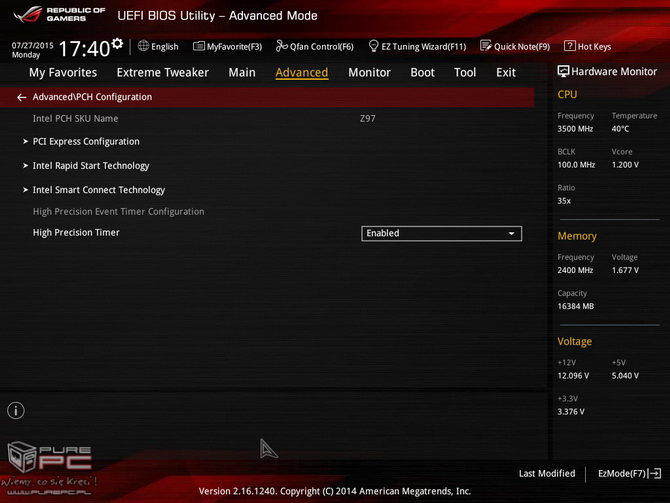This screenshot has width=670, height=503.
Task: Switch to My Favorites tab
Action: [x=63, y=72]
